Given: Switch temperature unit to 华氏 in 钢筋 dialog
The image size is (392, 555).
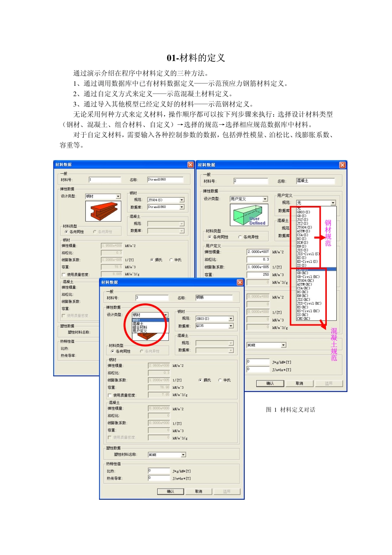Looking at the screenshot, I should 220,380.
